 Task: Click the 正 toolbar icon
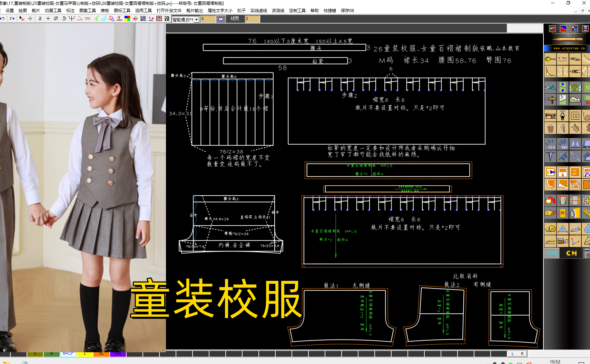[40, 19]
